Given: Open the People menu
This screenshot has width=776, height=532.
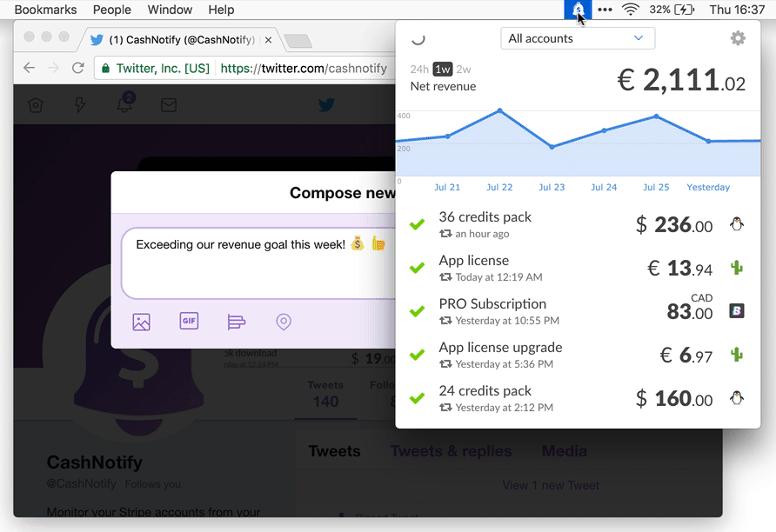Looking at the screenshot, I should 112,10.
